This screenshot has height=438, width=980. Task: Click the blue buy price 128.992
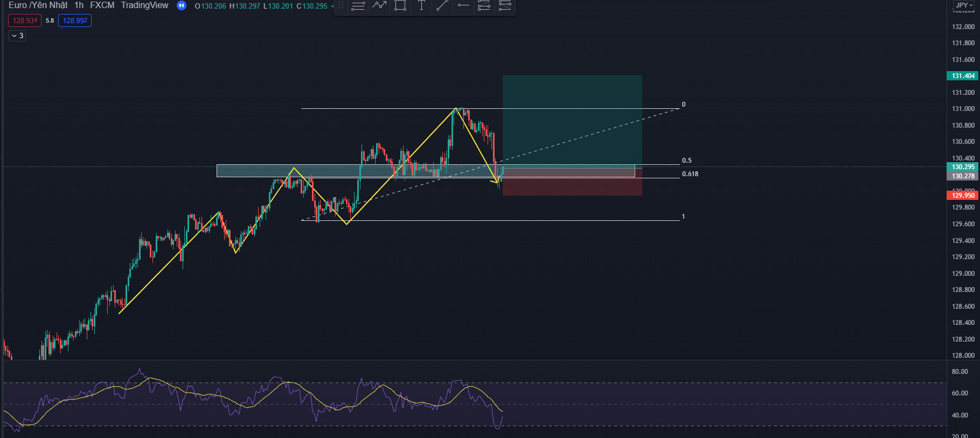75,20
